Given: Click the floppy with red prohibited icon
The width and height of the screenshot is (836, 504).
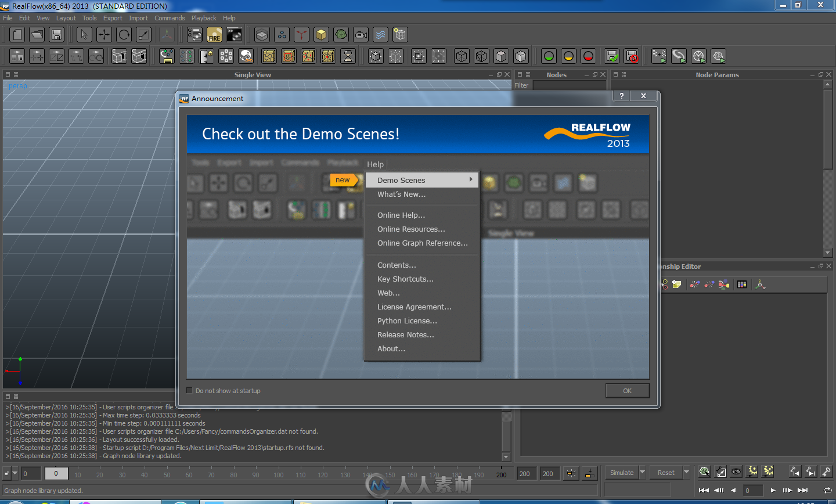Looking at the screenshot, I should click(x=632, y=56).
